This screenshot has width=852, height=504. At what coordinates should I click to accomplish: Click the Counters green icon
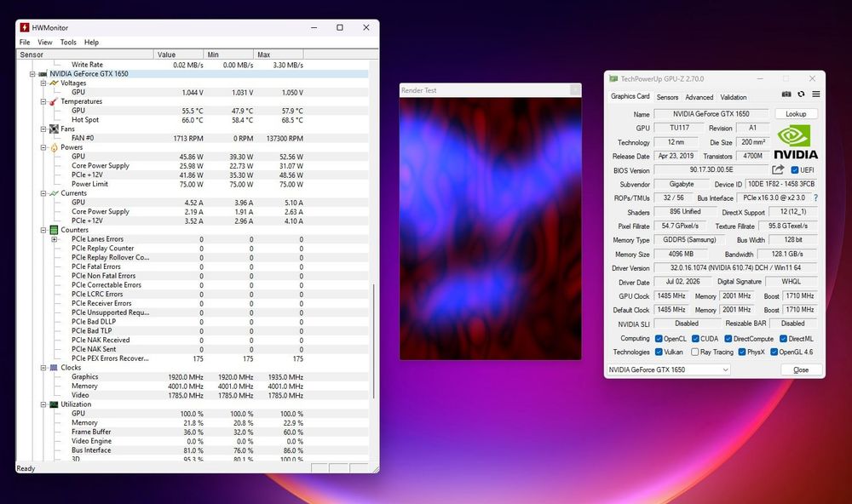[54, 230]
